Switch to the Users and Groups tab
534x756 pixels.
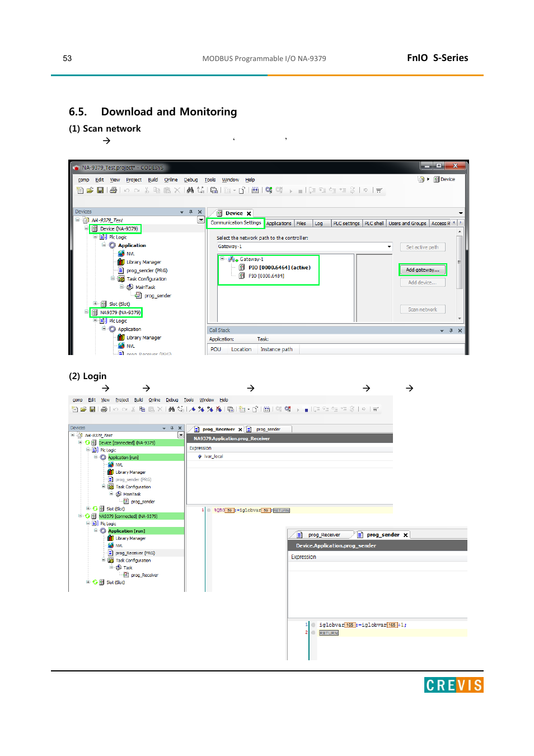pos(407,223)
